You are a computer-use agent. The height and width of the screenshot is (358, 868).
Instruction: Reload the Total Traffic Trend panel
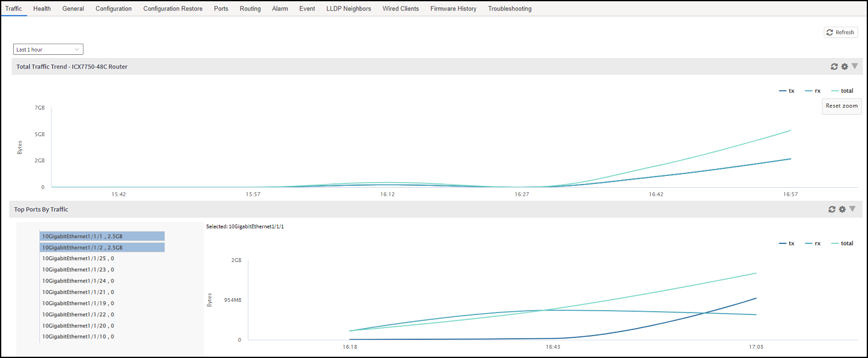click(834, 67)
